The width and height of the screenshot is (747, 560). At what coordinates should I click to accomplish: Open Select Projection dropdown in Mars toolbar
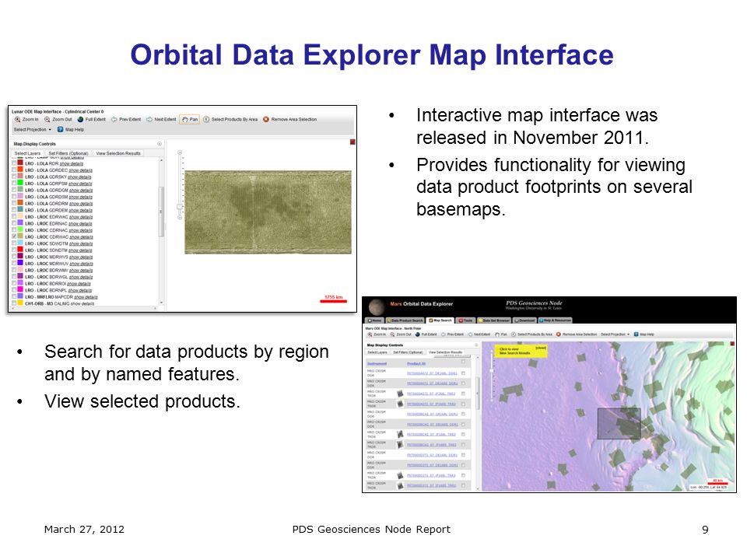(615, 334)
